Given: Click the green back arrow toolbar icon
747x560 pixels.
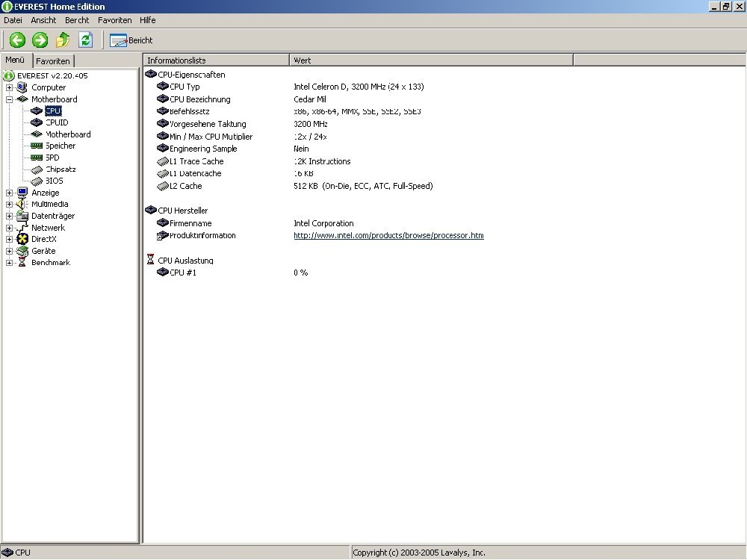Looking at the screenshot, I should (17, 40).
